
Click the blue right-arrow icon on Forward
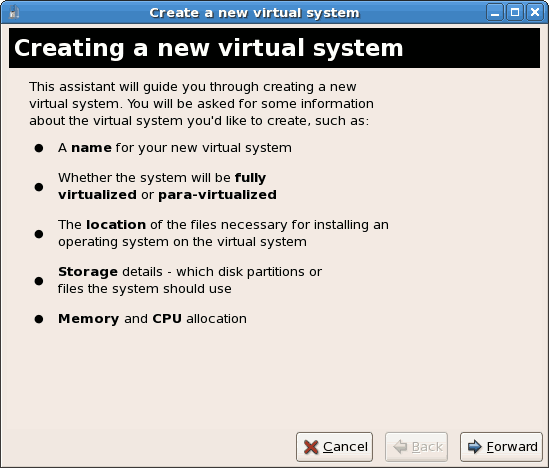click(475, 447)
